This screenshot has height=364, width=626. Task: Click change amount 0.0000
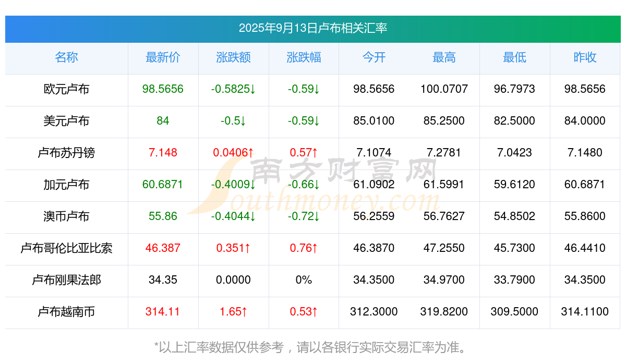233,280
